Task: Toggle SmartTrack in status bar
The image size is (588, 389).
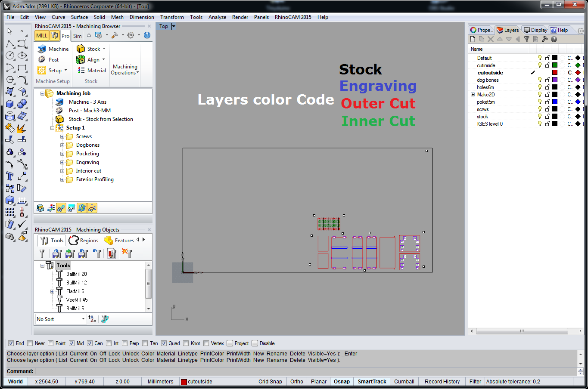Action: 372,382
